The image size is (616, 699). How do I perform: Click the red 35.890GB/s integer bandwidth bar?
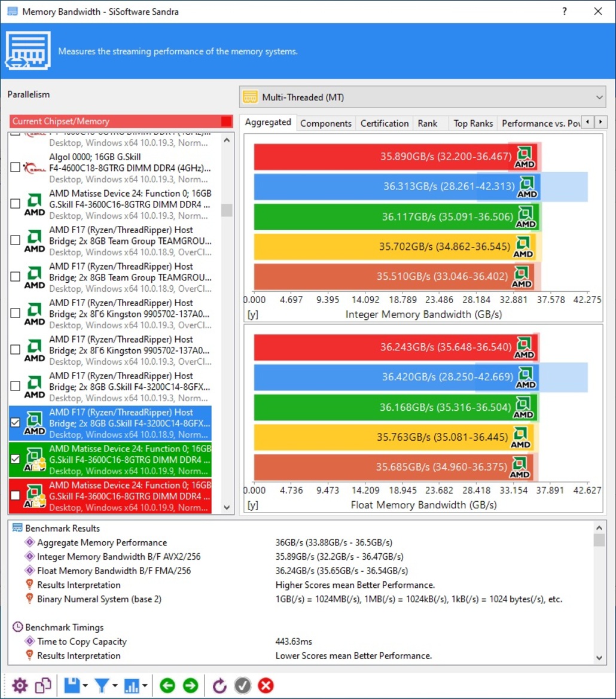(396, 157)
